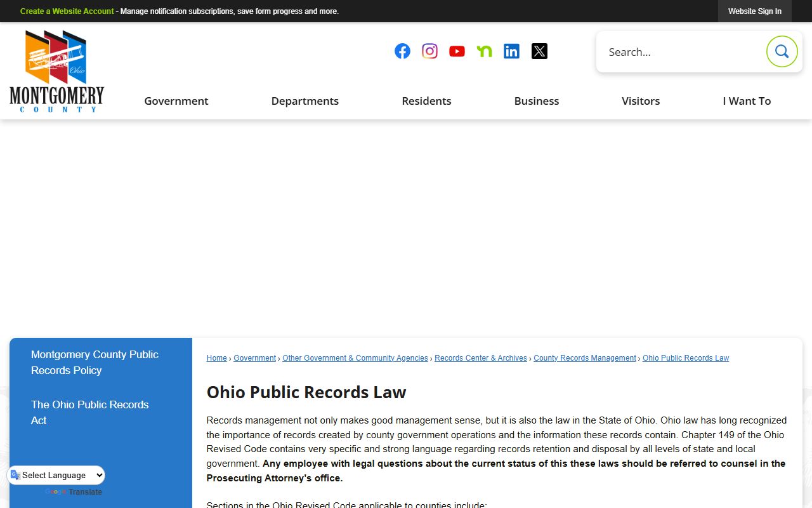The width and height of the screenshot is (812, 508).
Task: Open the YouTube social icon
Action: click(457, 51)
